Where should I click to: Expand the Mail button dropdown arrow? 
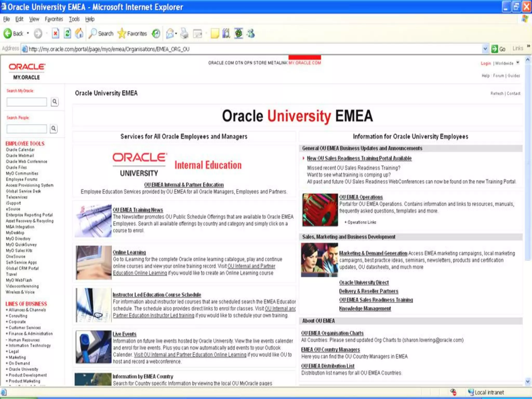pyautogui.click(x=176, y=34)
